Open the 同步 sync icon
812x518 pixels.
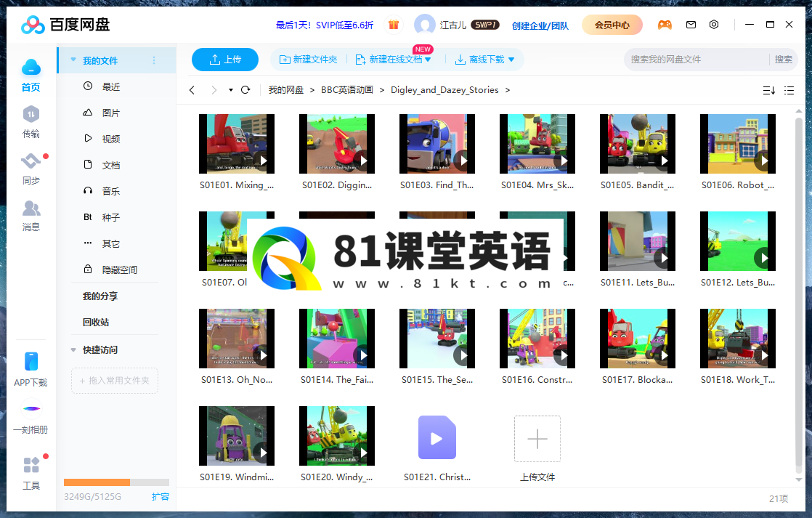(31, 161)
